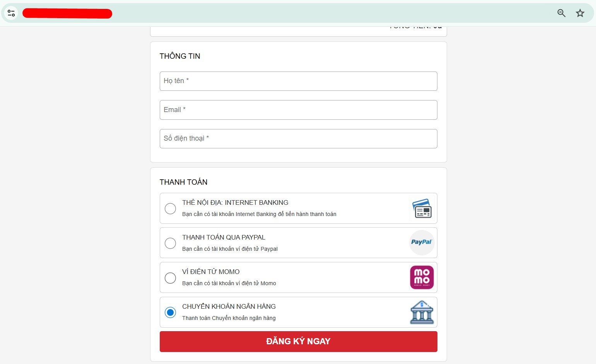Image resolution: width=596 pixels, height=364 pixels.
Task: Select the Internet Banking radio button
Action: click(x=170, y=209)
